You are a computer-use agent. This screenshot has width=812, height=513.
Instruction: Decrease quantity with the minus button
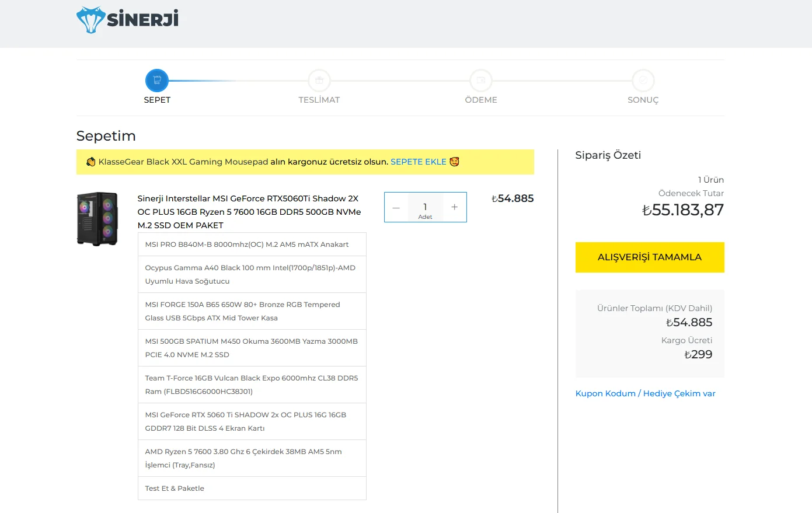tap(396, 207)
